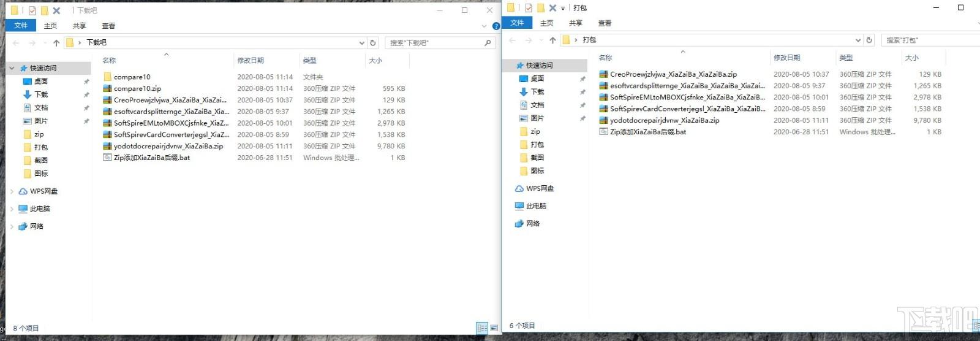The image size is (980, 341).
Task: Select CreoProewjzlvjwa_XiaZaiBa_XiaZaiBa.zip in 打包 window
Action: 674,74
